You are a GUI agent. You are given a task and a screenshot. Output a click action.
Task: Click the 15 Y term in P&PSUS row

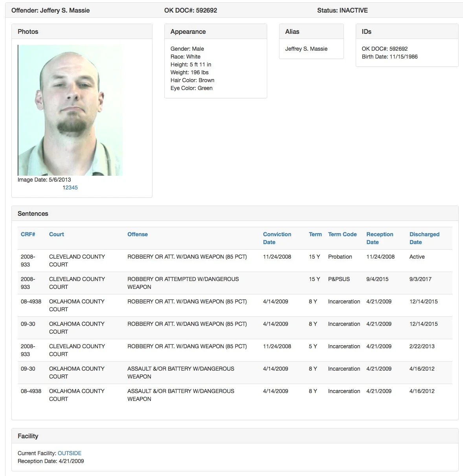(x=314, y=279)
